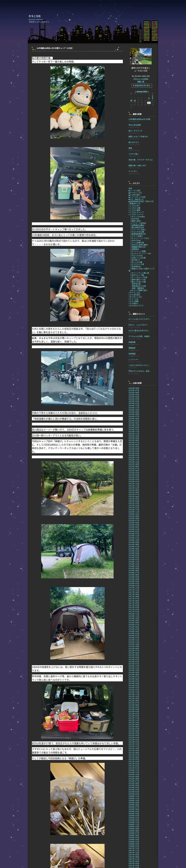Screen dimensions: 186x868
Task: Open comment これはこれは今ぷ〜さん！..
Action: pyautogui.click(x=139, y=365)
